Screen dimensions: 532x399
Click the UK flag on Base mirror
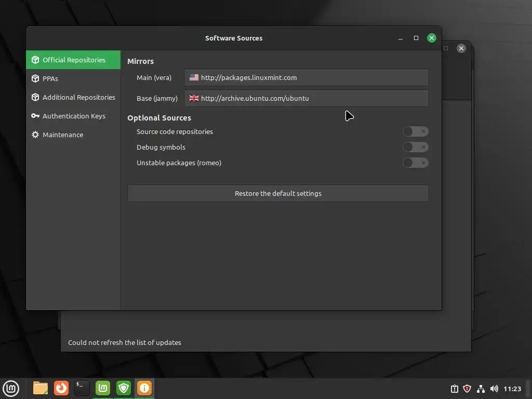click(x=194, y=98)
